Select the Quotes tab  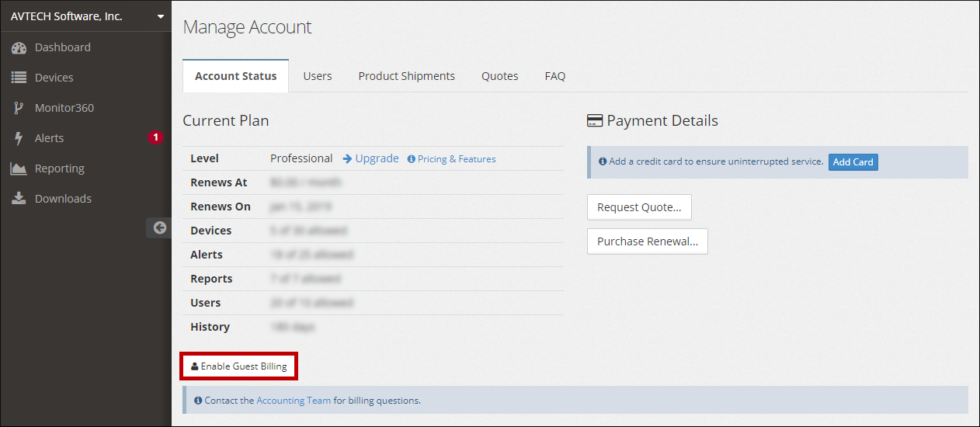(x=499, y=76)
